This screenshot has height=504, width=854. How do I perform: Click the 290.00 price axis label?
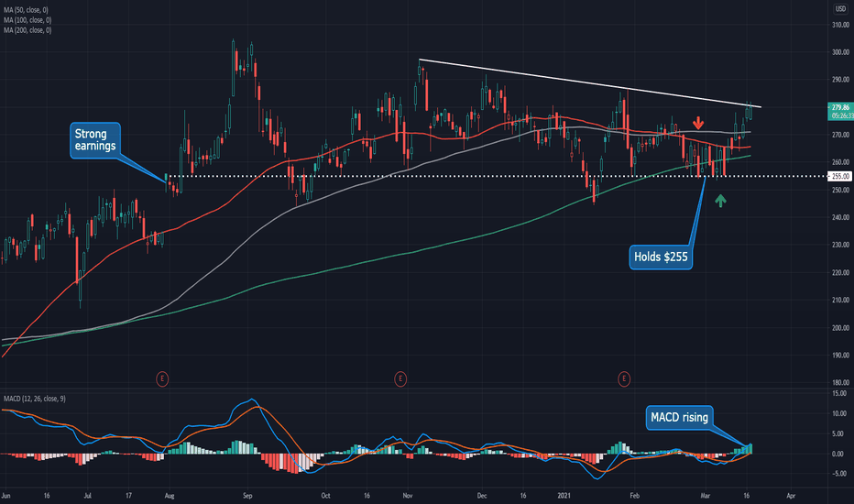840,80
